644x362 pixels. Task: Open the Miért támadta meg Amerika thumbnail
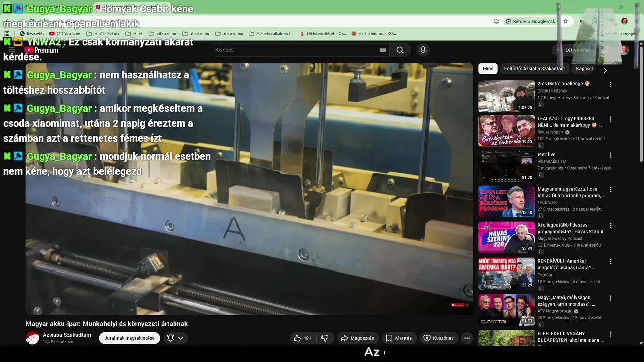pyautogui.click(x=507, y=274)
